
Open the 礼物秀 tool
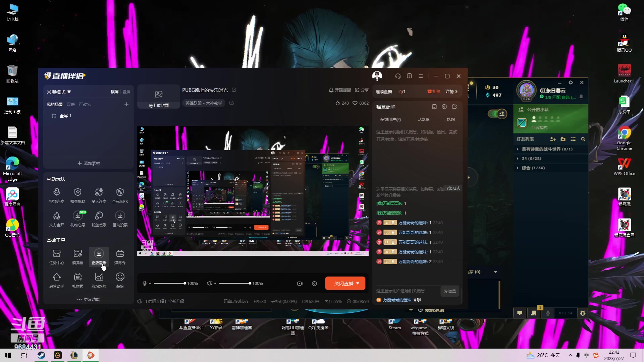pyautogui.click(x=78, y=280)
